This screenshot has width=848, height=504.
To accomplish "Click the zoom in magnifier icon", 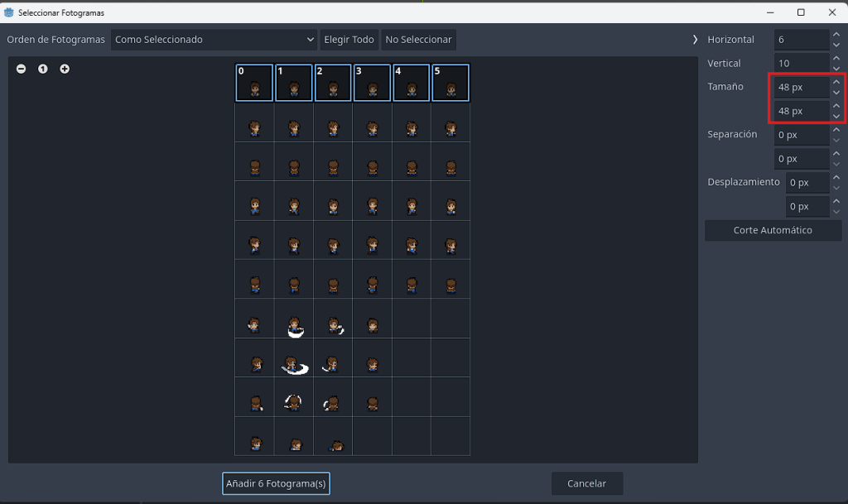I will [x=65, y=69].
